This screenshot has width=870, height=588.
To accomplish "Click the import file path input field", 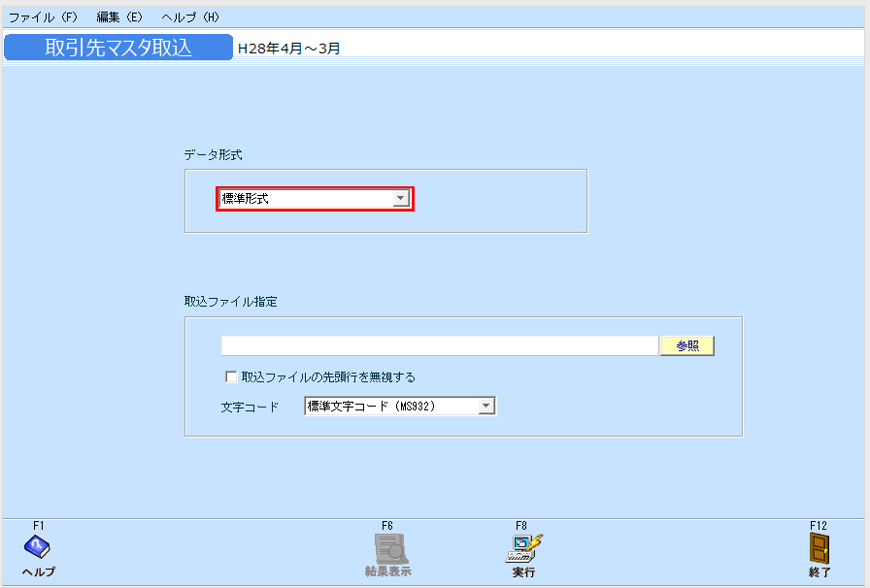I will click(x=437, y=345).
